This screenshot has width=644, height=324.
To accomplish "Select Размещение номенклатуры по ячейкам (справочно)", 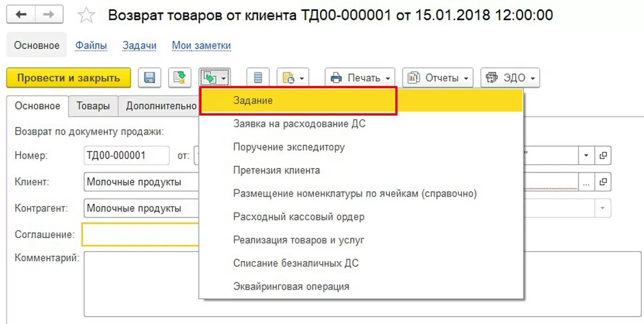I will pyautogui.click(x=361, y=194).
